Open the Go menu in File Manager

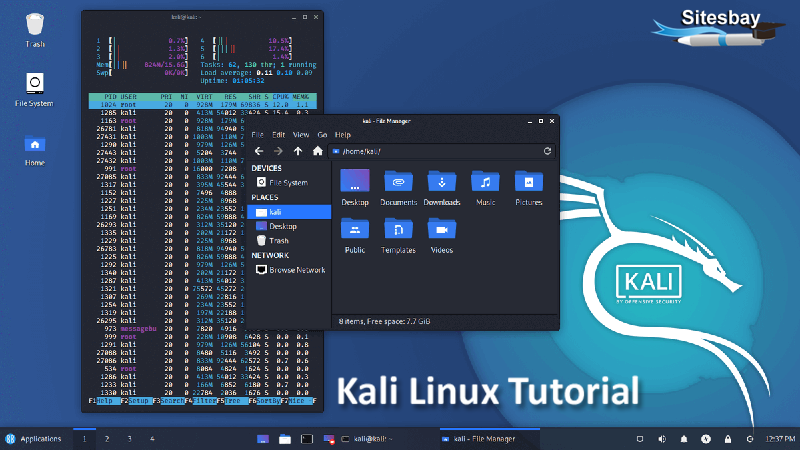click(322, 135)
